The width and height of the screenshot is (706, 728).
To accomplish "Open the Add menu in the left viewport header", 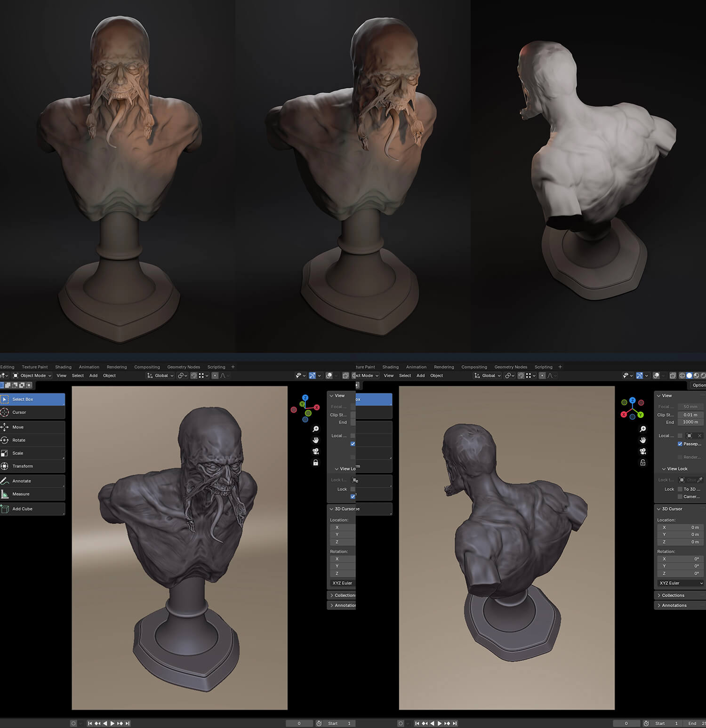I will [x=93, y=376].
